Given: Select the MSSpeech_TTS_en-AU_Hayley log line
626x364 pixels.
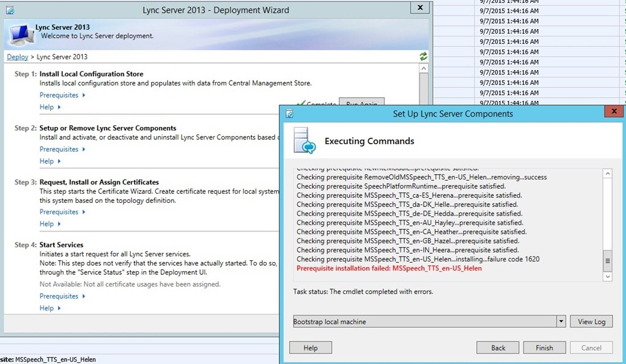Looking at the screenshot, I should [410, 223].
